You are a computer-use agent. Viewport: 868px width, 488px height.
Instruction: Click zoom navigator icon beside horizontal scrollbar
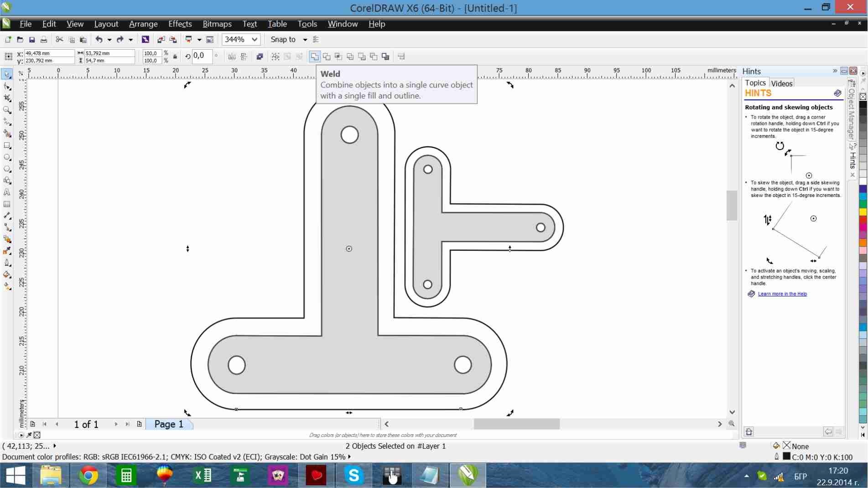(732, 424)
